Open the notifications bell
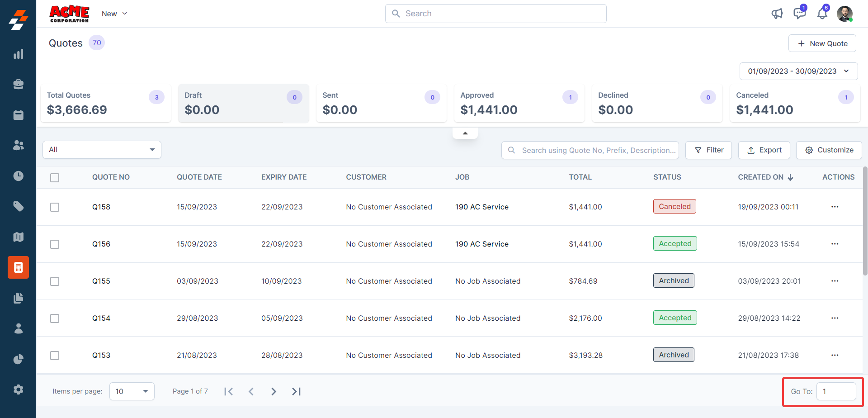The image size is (868, 418). click(822, 14)
